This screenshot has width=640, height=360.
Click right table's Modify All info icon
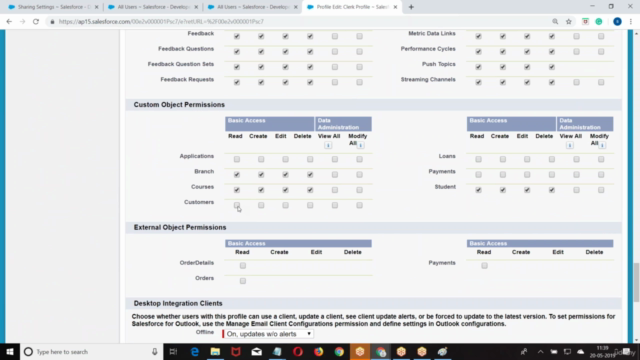coord(602,145)
